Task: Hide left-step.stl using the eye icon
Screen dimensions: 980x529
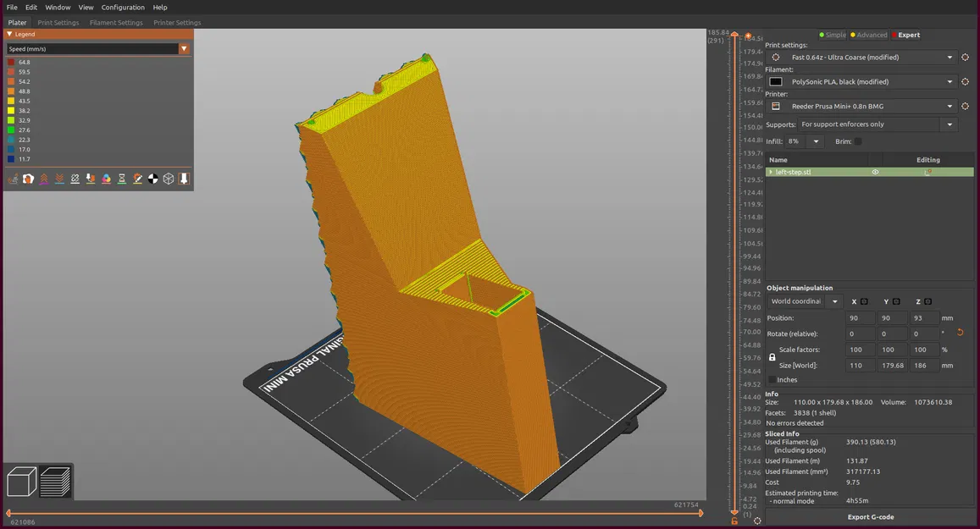Action: click(875, 172)
